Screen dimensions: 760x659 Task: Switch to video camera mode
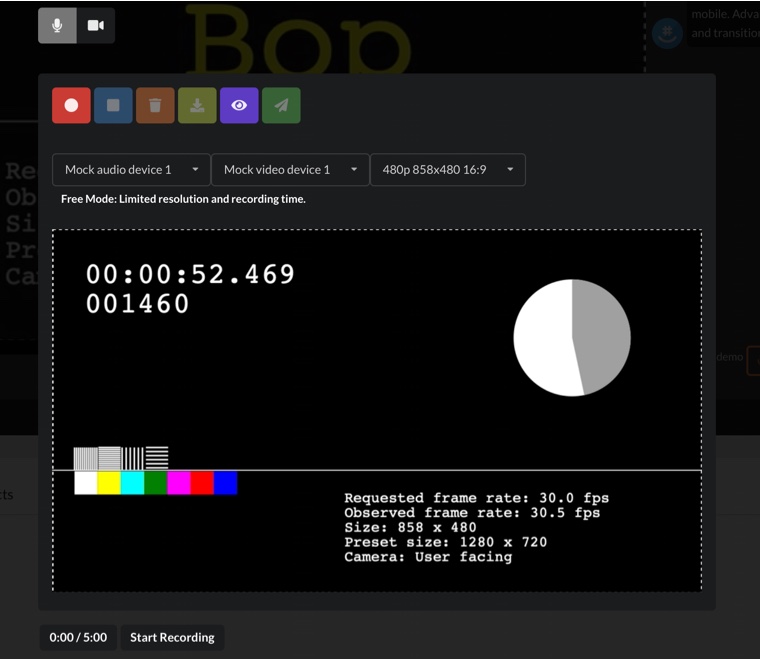coord(96,25)
